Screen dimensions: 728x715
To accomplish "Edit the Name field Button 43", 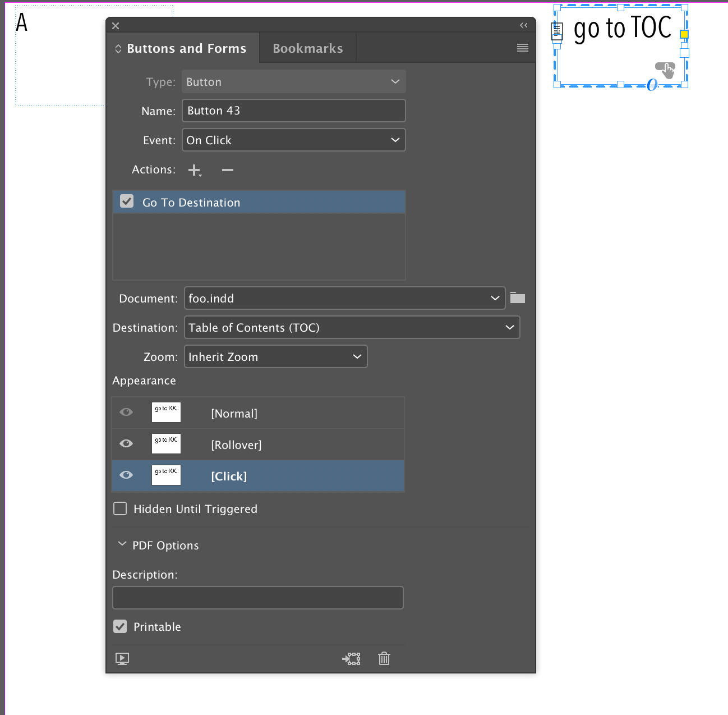I will coord(293,111).
